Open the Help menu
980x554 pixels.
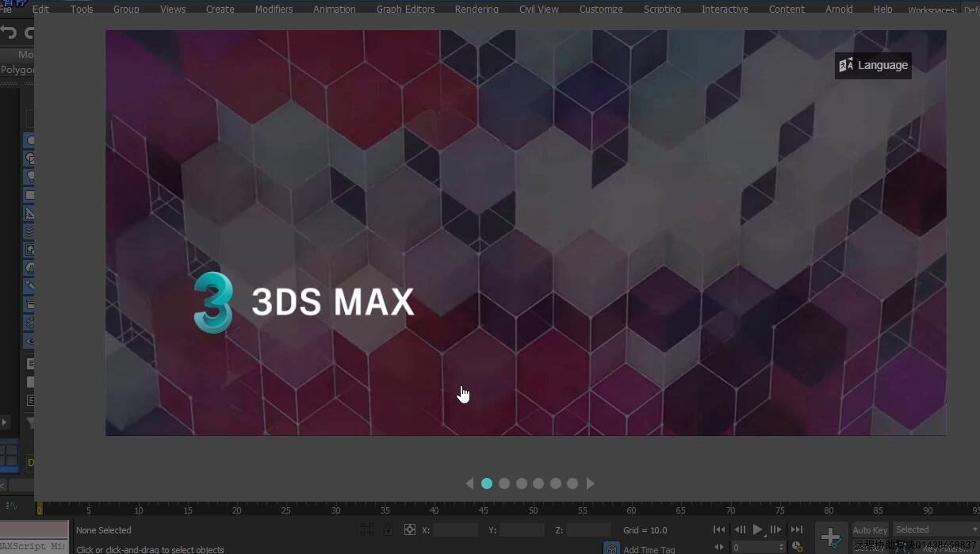pos(882,9)
